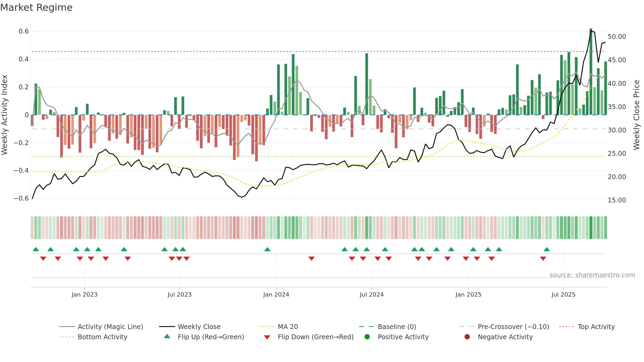The width and height of the screenshot is (644, 362).
Task: Click the Pre-Crossover (−0.10) legend entry
Action: (504, 327)
